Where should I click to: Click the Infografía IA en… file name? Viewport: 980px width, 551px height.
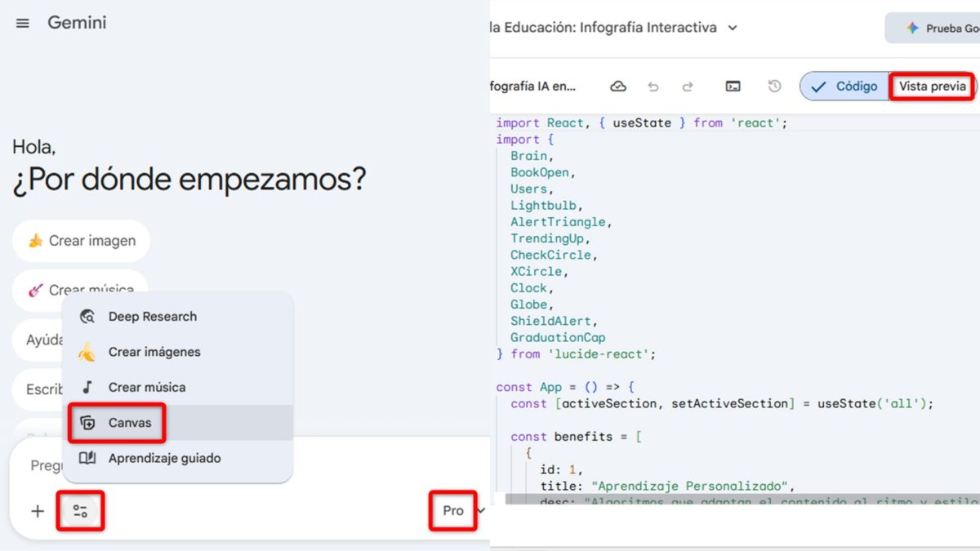point(533,87)
